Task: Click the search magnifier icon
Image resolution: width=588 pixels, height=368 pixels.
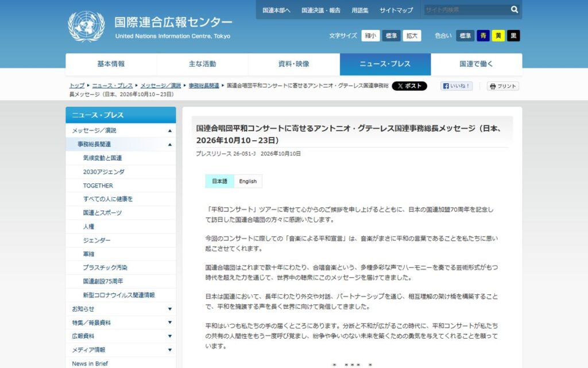Action: click(x=514, y=9)
